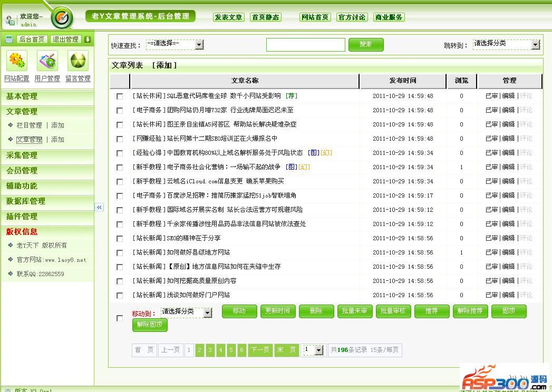The image size is (552, 392).
Task: Open the 数据库管理 sidebar menu
Action: tap(26, 201)
